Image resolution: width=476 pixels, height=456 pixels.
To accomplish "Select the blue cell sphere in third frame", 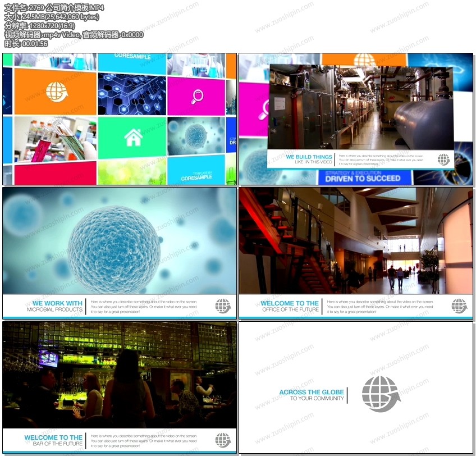I will coord(114,242).
